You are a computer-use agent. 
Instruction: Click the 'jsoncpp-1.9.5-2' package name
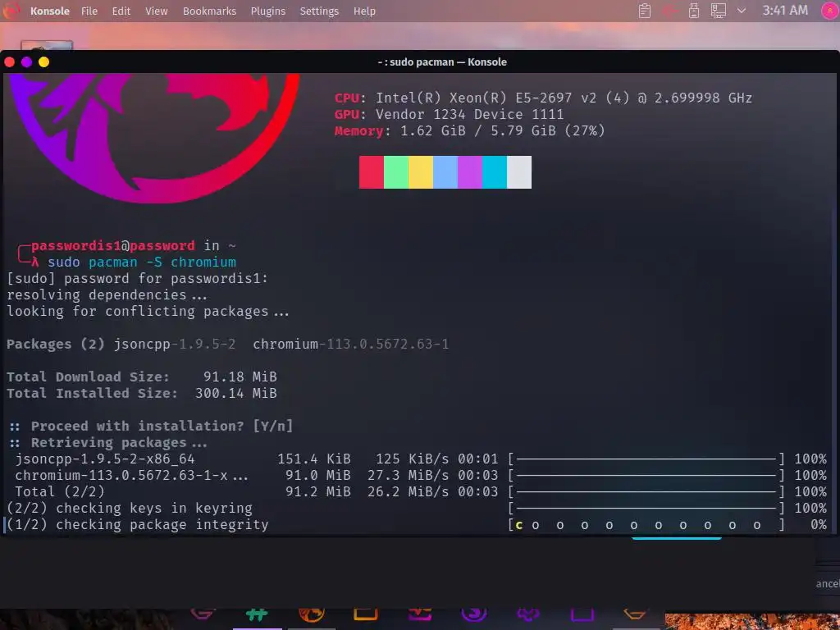(x=175, y=344)
